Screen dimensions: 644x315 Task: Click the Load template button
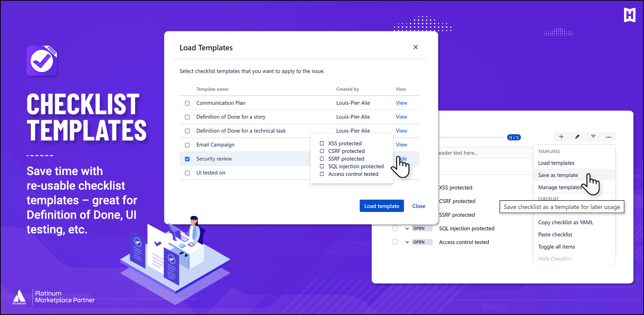pyautogui.click(x=381, y=206)
